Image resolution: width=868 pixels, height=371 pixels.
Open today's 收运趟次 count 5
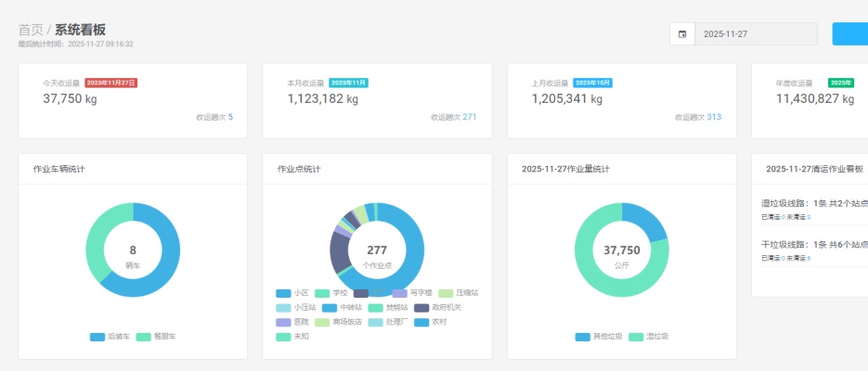(x=230, y=117)
